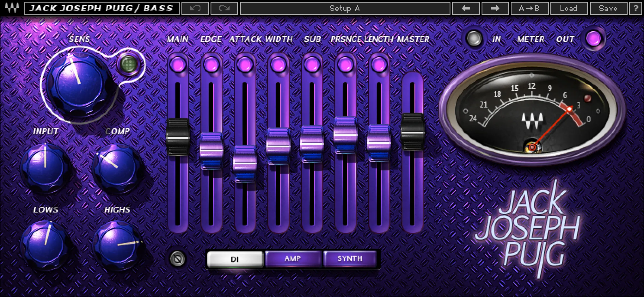Toggle the PRSNCE fader on/off light
644x297 pixels.
coord(345,64)
